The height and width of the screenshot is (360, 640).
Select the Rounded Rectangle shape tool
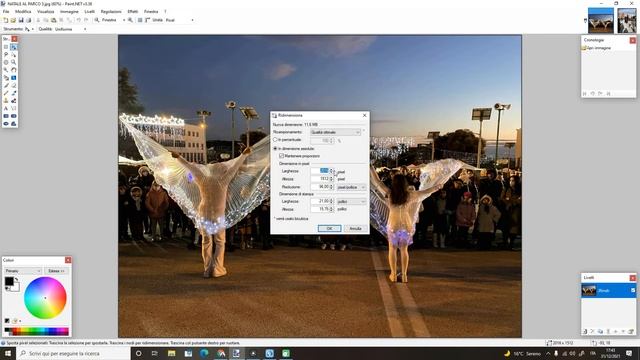click(13, 116)
